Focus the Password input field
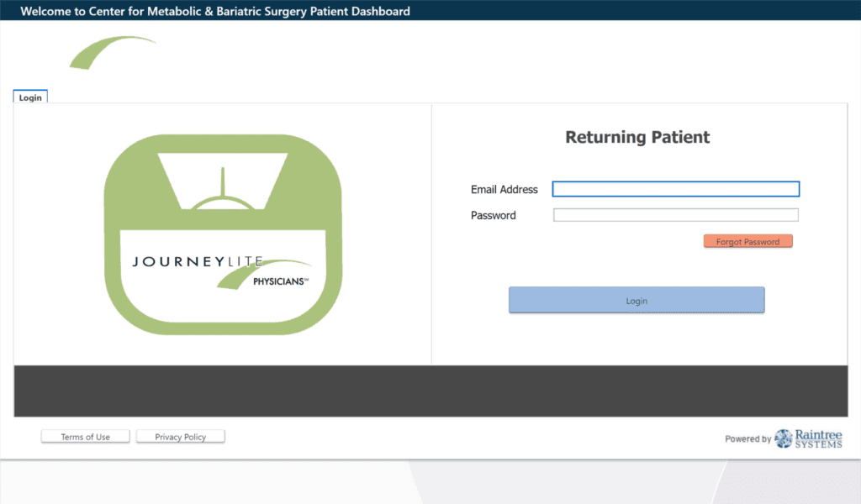 tap(675, 215)
